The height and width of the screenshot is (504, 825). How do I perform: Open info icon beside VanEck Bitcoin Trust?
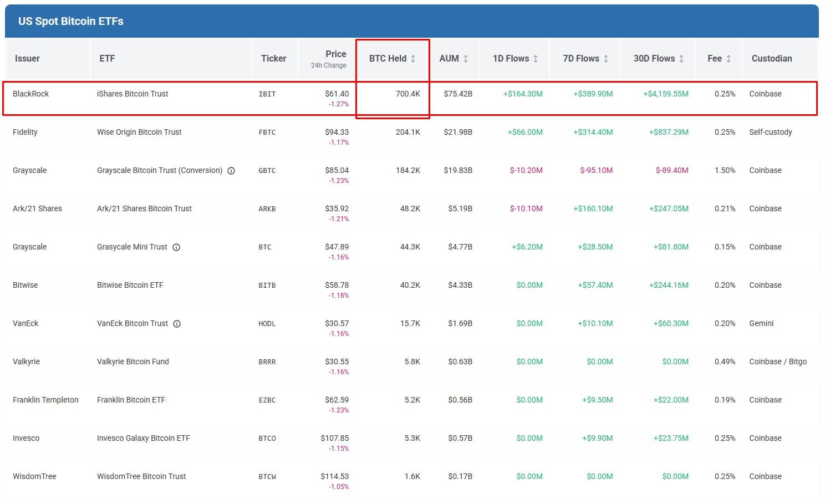click(177, 324)
